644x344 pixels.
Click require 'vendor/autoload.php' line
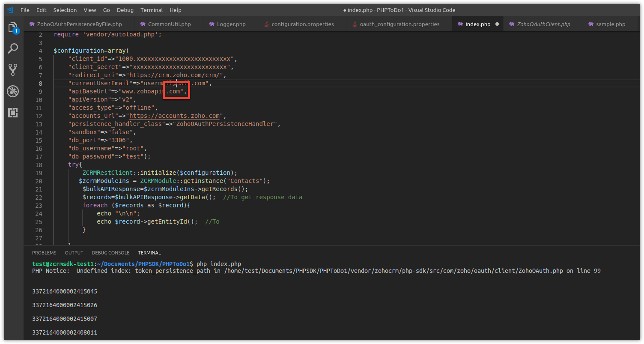(x=108, y=34)
